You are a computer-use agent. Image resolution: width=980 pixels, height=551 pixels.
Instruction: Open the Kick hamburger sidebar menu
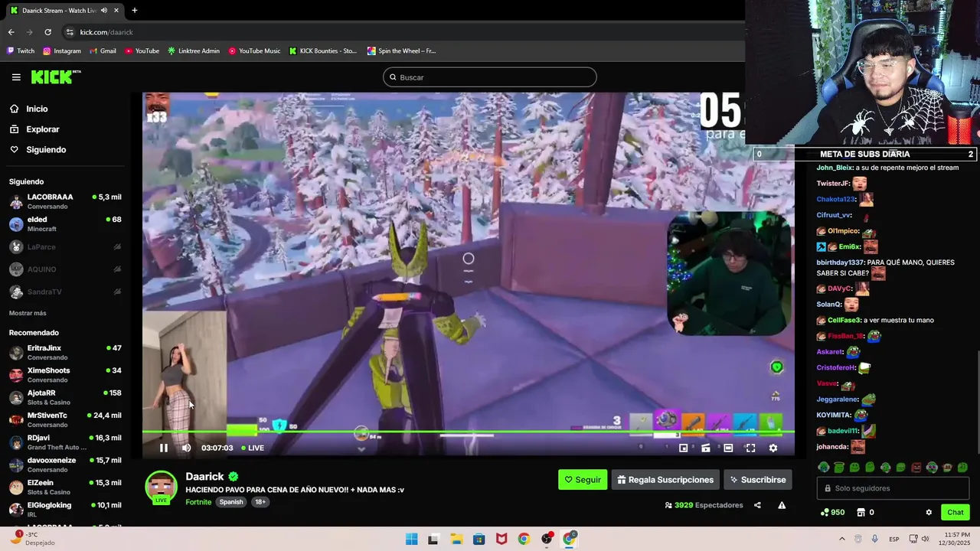[x=16, y=77]
